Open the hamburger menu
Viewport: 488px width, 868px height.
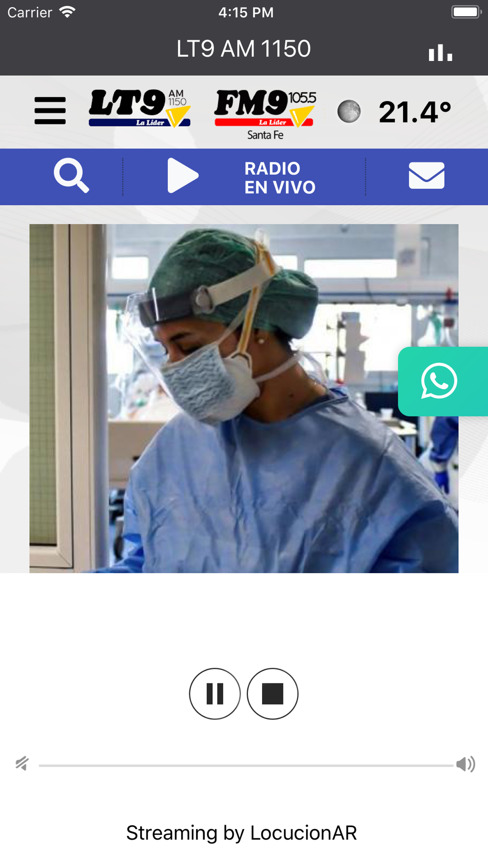click(x=50, y=110)
